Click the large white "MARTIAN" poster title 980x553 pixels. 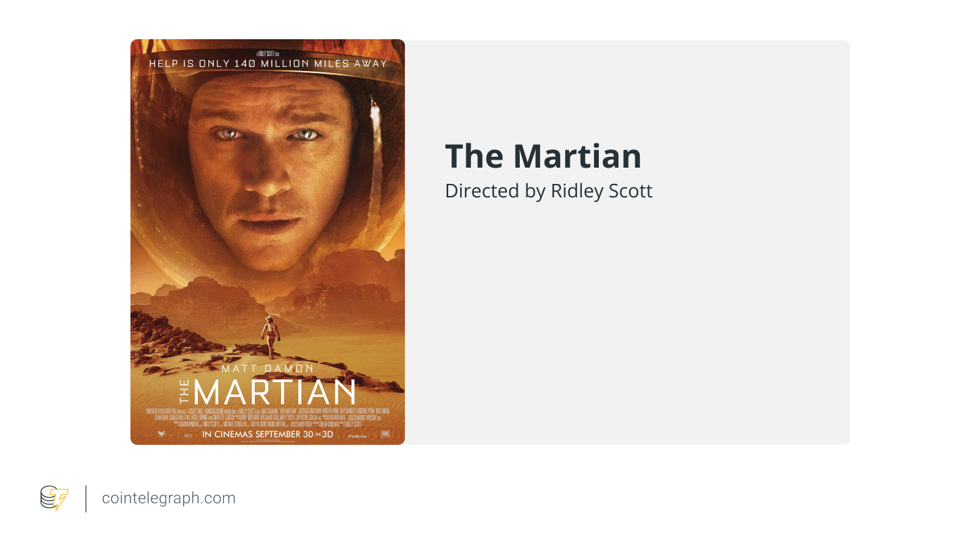[x=274, y=393]
